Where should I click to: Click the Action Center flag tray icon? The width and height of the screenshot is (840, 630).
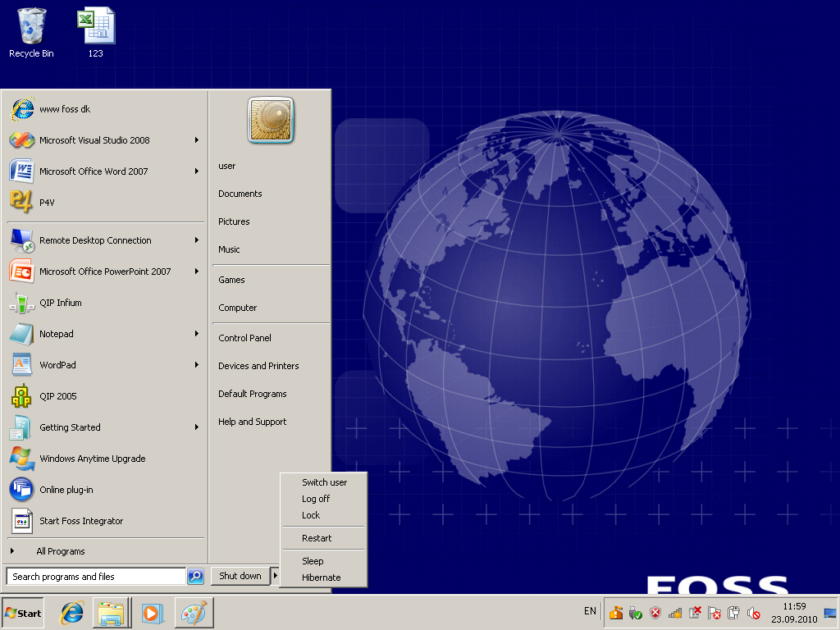(x=714, y=612)
